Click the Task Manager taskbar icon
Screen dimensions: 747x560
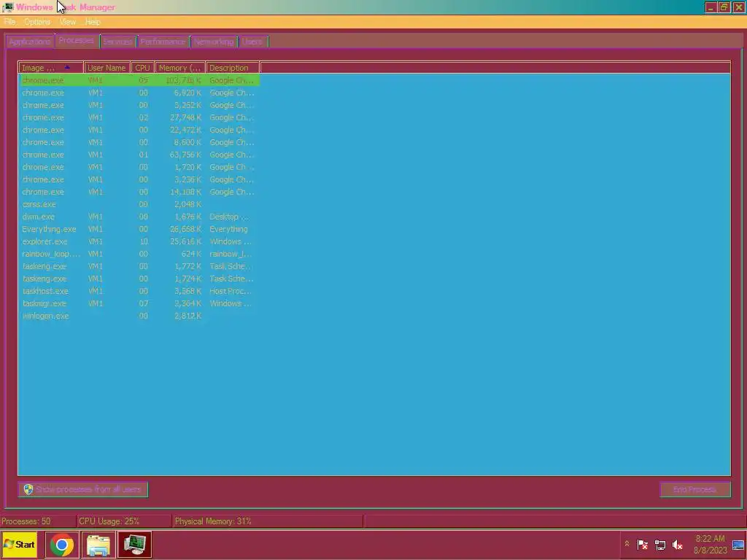click(135, 545)
